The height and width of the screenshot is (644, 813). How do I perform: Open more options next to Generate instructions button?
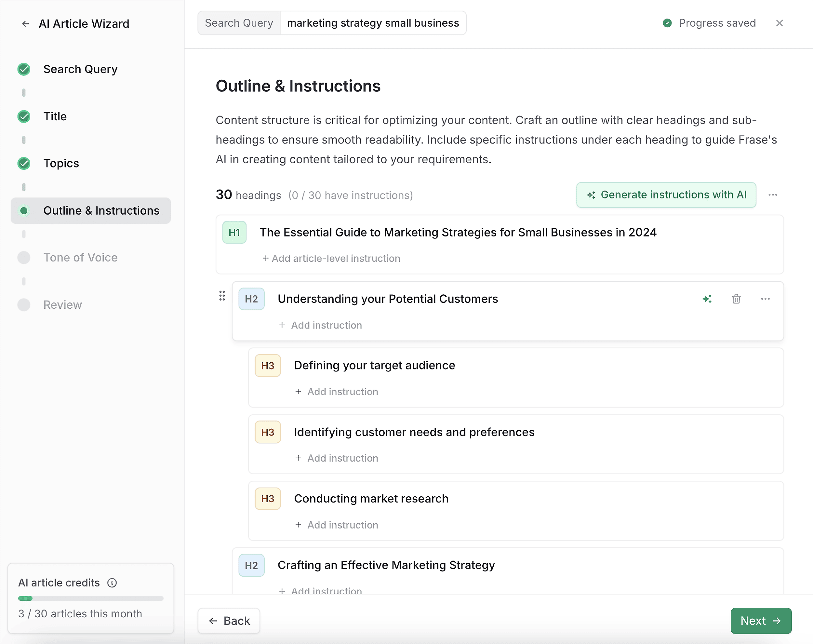tap(773, 195)
